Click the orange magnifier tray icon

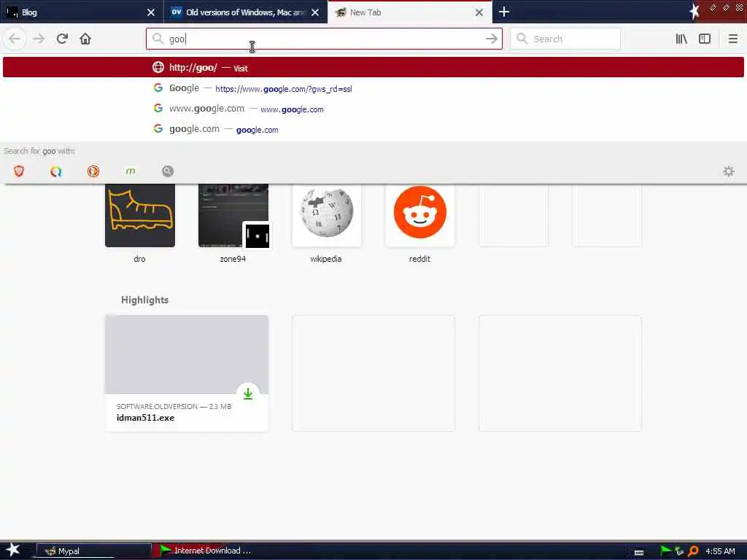click(693, 551)
